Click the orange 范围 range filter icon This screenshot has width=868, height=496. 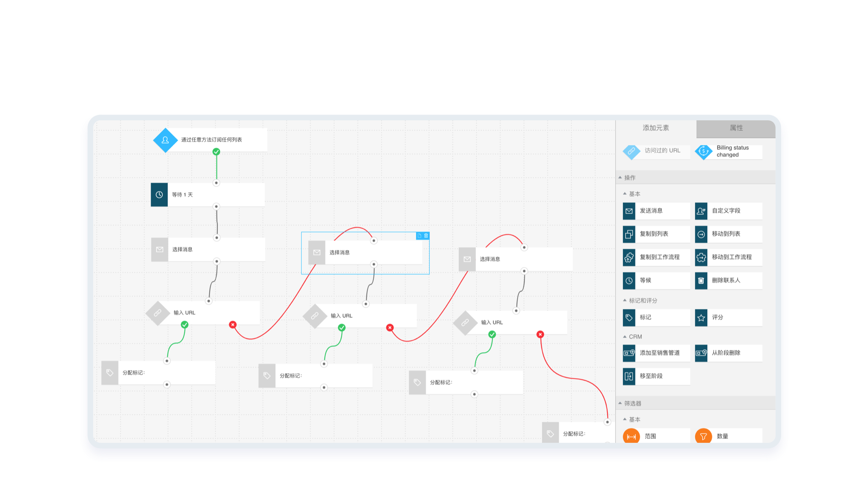[x=631, y=436]
